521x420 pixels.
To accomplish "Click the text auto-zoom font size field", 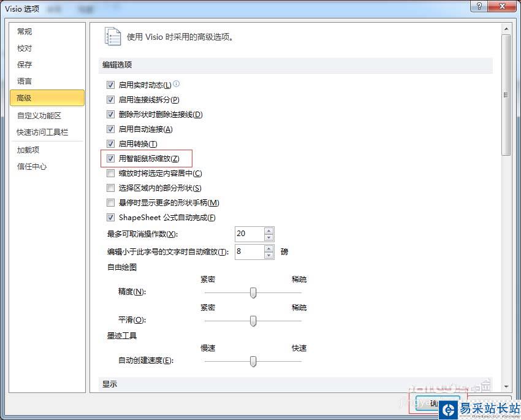I will (x=250, y=252).
